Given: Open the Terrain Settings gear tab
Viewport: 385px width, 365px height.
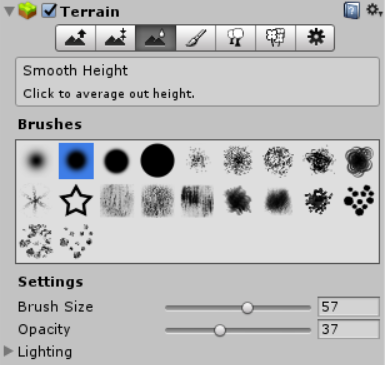Looking at the screenshot, I should pyautogui.click(x=315, y=37).
